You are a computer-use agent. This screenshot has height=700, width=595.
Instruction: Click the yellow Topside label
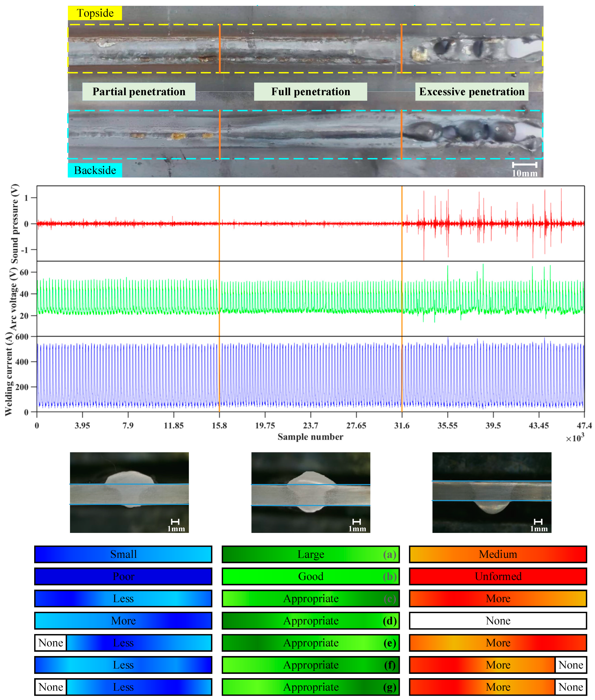[x=95, y=13]
